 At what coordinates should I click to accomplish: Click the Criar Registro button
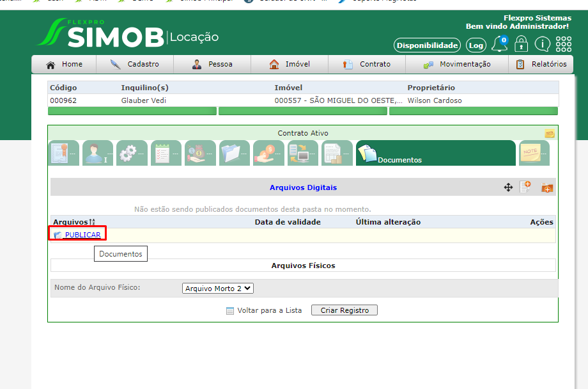tap(344, 310)
